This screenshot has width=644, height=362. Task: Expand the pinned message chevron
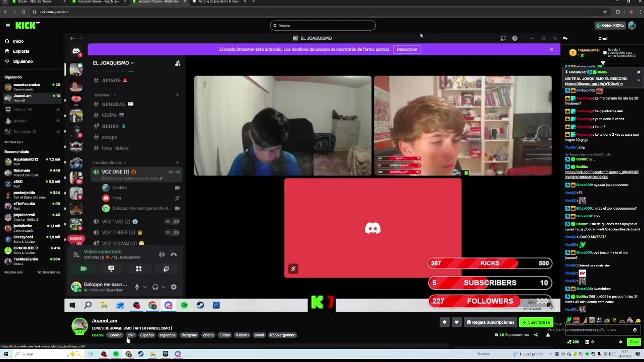point(638,80)
